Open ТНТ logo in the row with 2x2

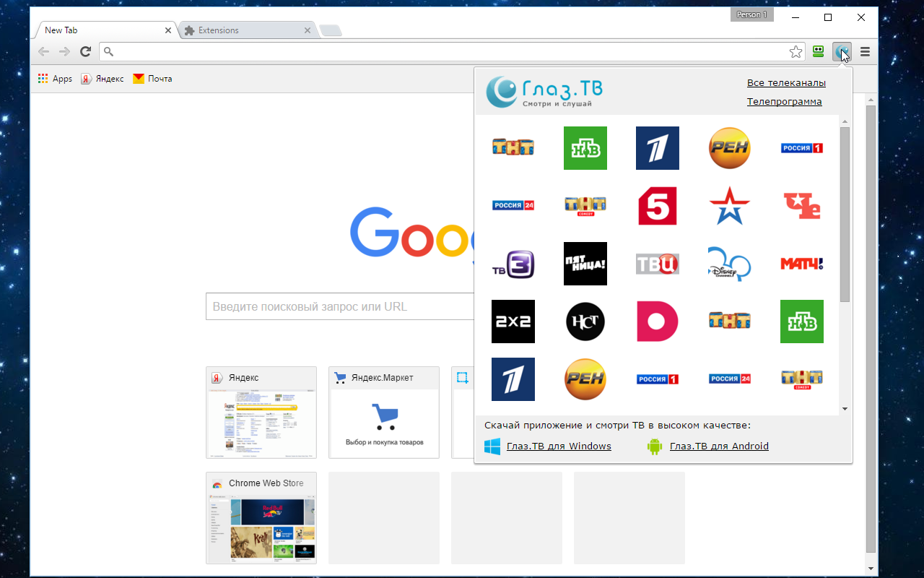[730, 322]
